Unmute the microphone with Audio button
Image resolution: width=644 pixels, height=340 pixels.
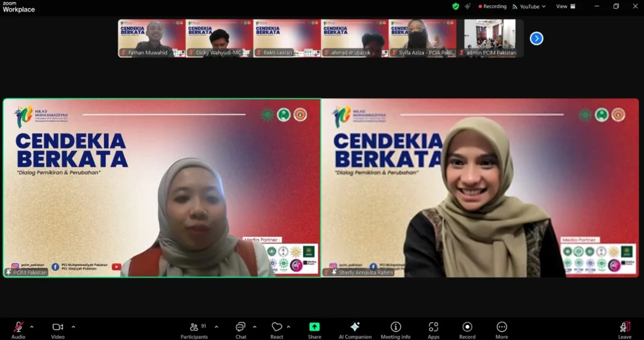(x=18, y=330)
